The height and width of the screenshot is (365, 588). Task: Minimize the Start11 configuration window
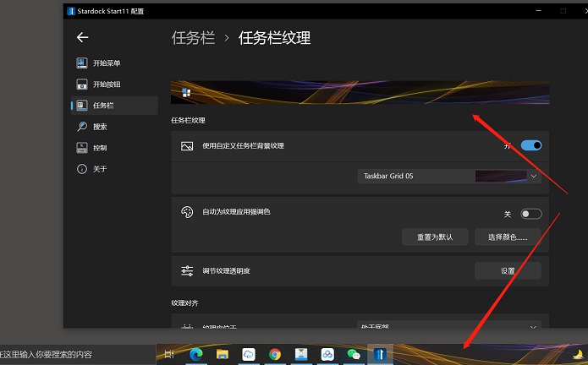click(x=538, y=11)
